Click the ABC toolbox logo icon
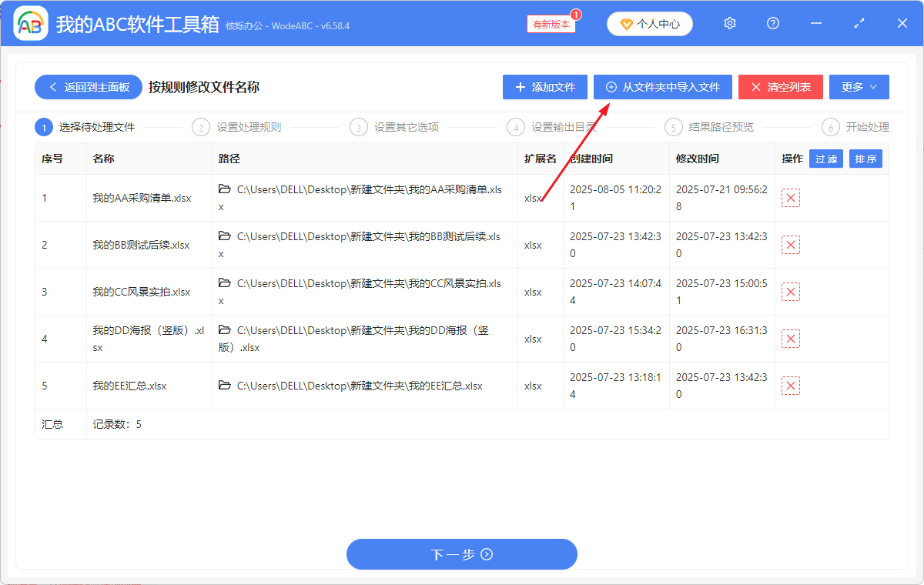Image resolution: width=924 pixels, height=585 pixels. tap(29, 23)
